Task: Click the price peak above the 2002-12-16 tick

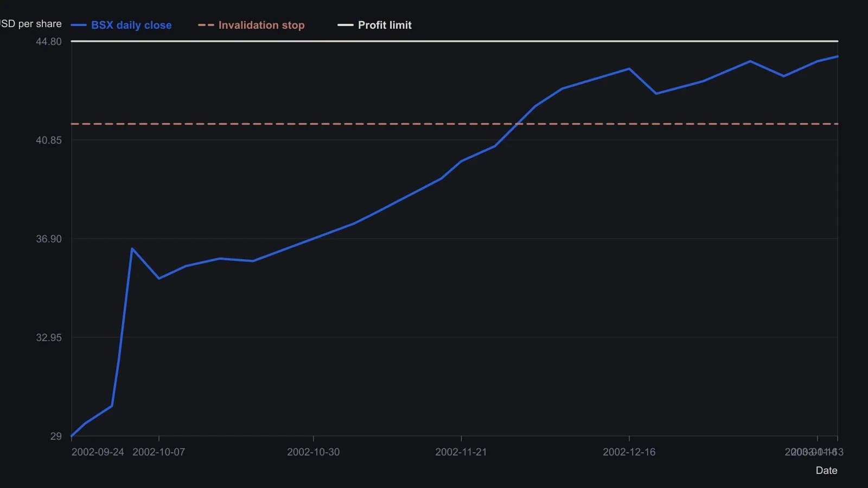Action: pos(629,69)
